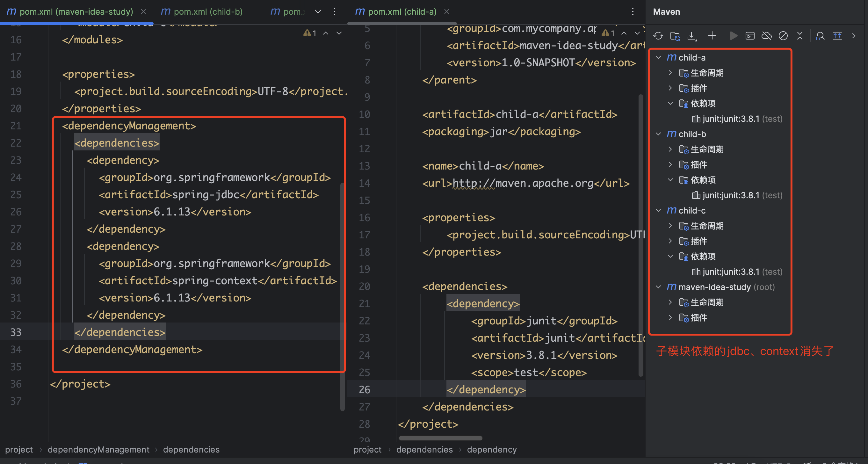Select junit:junit:3.8.1 dependency under child-a
This screenshot has width=868, height=464.
click(x=731, y=119)
